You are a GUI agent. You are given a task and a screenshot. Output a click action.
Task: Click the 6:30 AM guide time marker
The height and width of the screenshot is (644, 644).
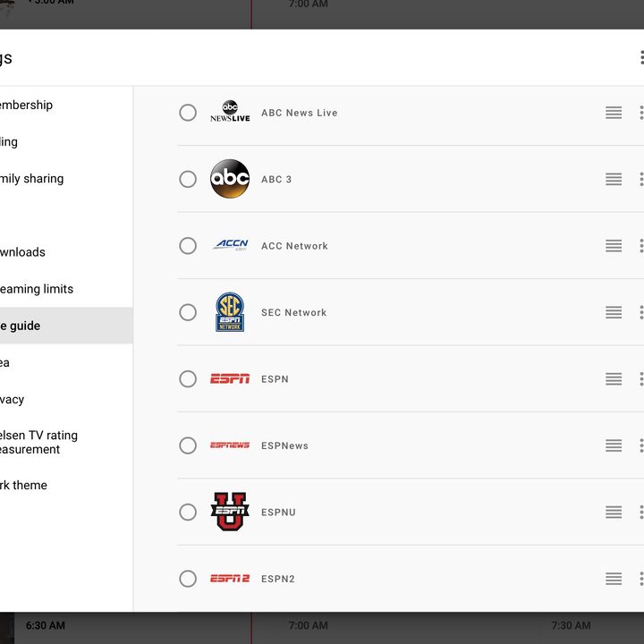(46, 625)
